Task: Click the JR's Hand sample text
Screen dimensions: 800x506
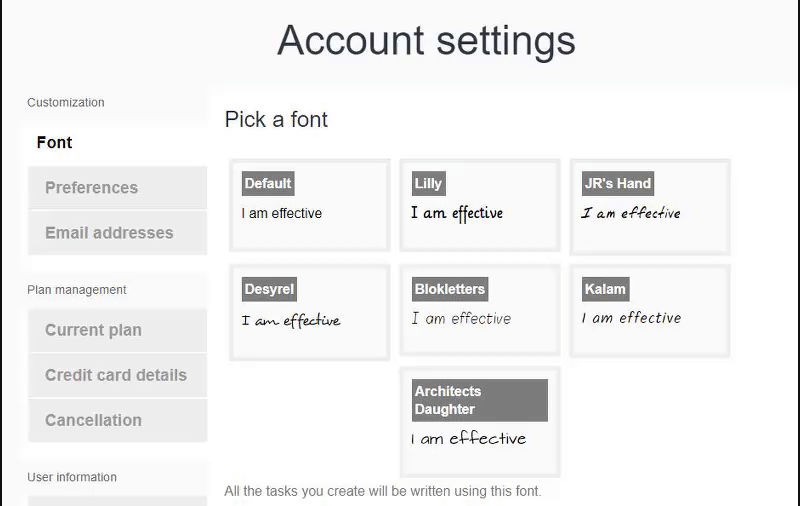Action: (631, 213)
